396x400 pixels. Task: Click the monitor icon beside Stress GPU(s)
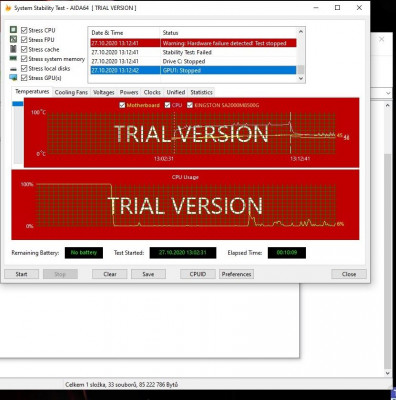pos(13,78)
